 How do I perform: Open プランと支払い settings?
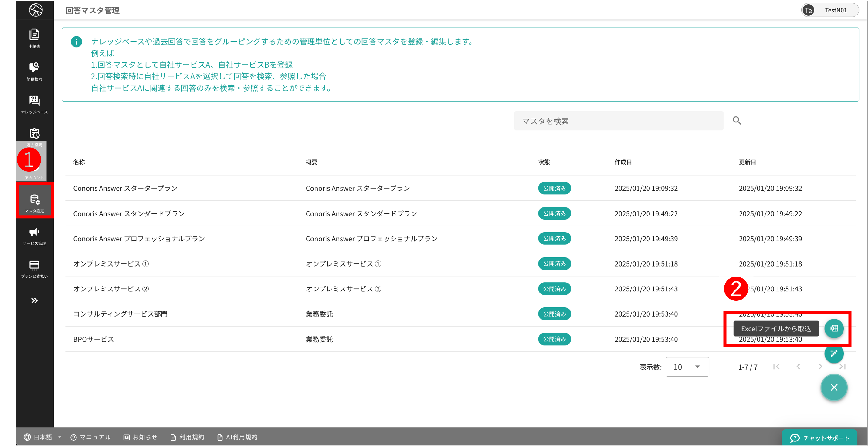click(x=34, y=269)
